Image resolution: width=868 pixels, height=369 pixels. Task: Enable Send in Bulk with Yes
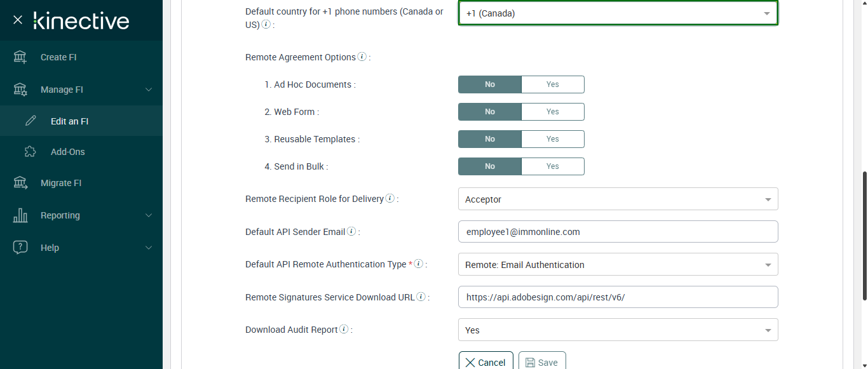coord(552,166)
